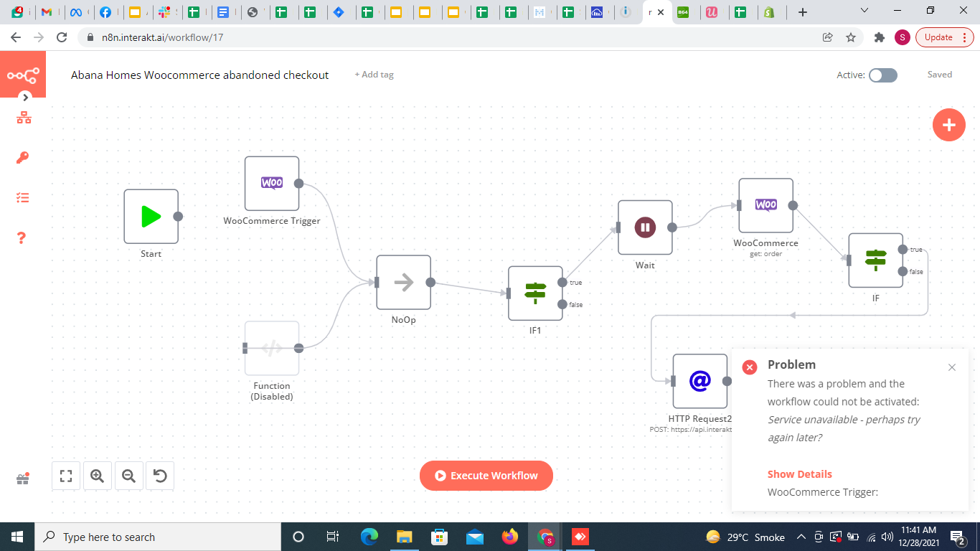This screenshot has height=551, width=980.
Task: Reset the canvas zoom level
Action: tap(160, 476)
